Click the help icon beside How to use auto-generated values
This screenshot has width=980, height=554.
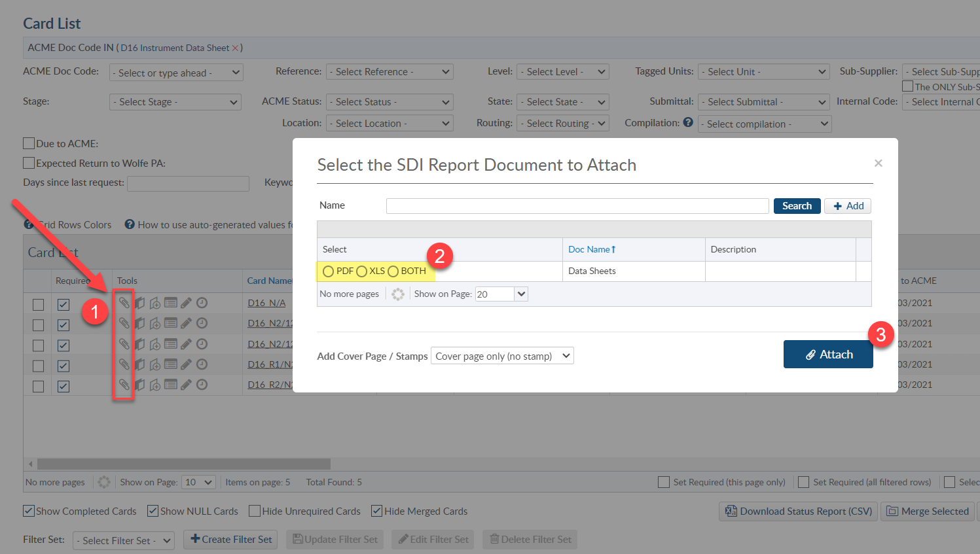(x=130, y=224)
